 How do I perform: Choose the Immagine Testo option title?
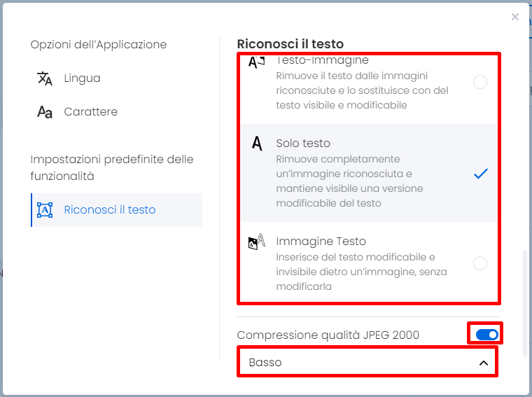coord(321,242)
